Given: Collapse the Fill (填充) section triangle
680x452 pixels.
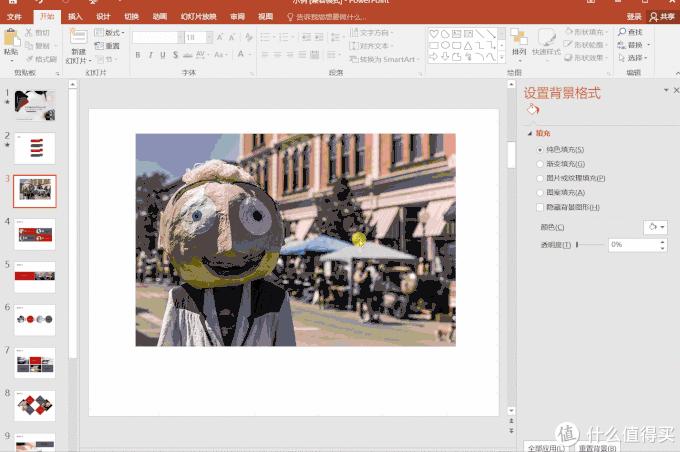Looking at the screenshot, I should click(530, 134).
